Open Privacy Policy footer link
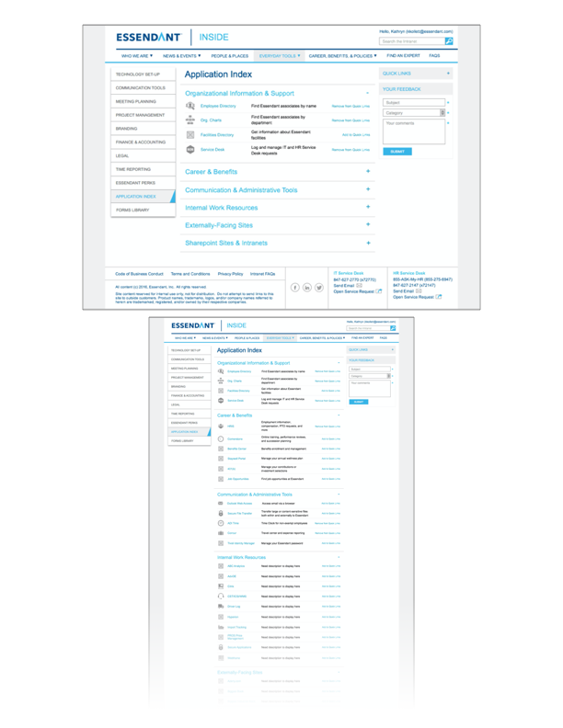This screenshot has width=563, height=728. (230, 274)
